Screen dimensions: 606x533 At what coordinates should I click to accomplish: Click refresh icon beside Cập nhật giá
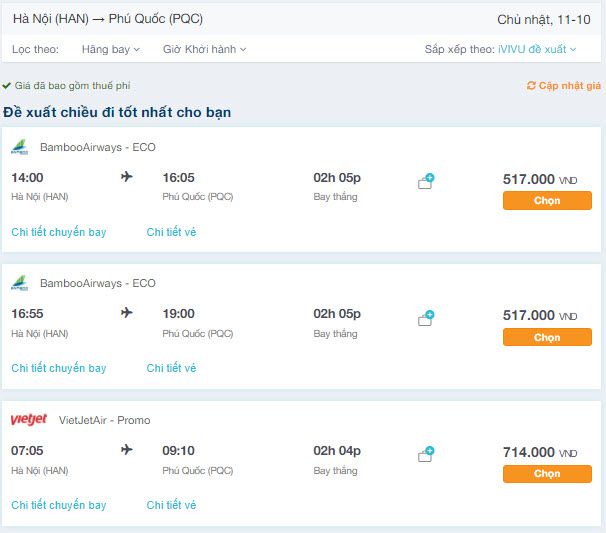click(531, 86)
